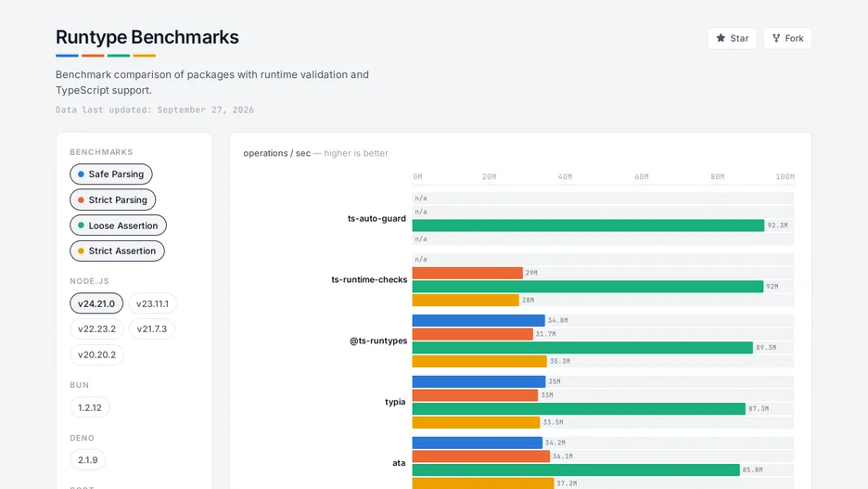The height and width of the screenshot is (489, 868).
Task: Click the 'operations / sec' chart heading
Action: coord(276,153)
